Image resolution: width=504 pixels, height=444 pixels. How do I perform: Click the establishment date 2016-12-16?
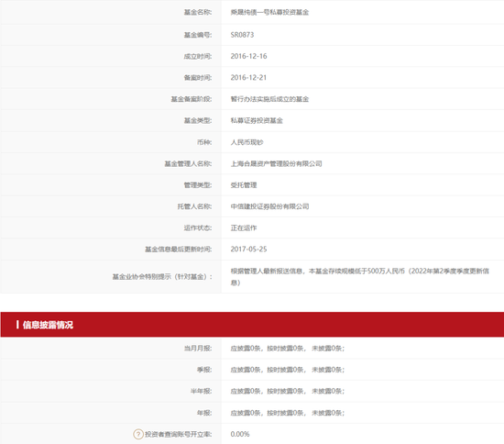[248, 56]
